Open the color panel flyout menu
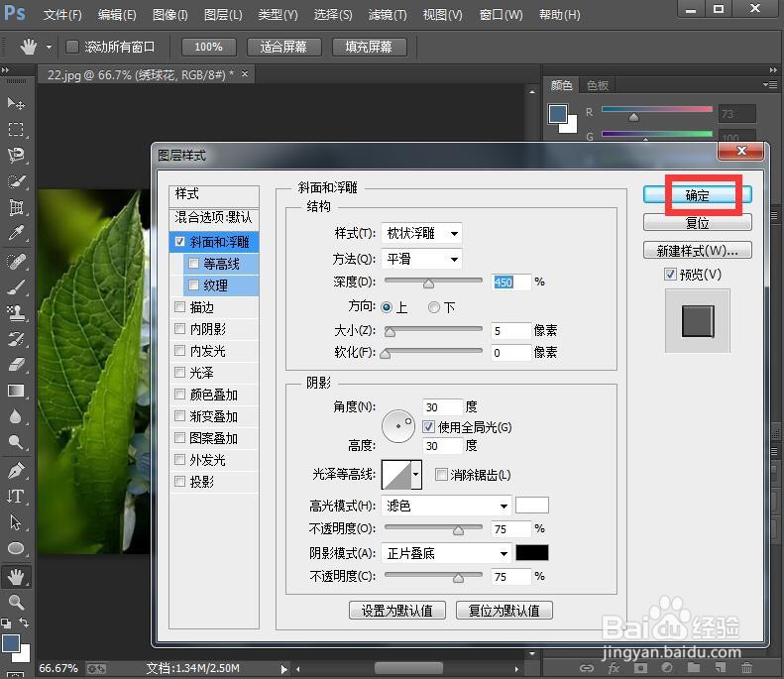The image size is (784, 679). coord(770,84)
